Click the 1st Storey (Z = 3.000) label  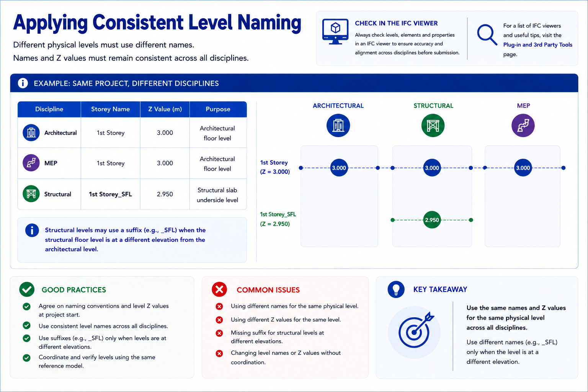275,167
